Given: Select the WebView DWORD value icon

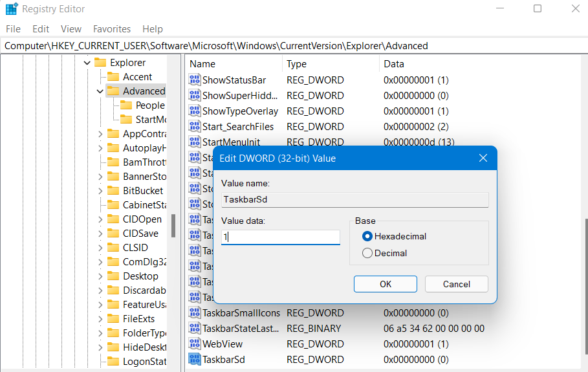Looking at the screenshot, I should 195,344.
